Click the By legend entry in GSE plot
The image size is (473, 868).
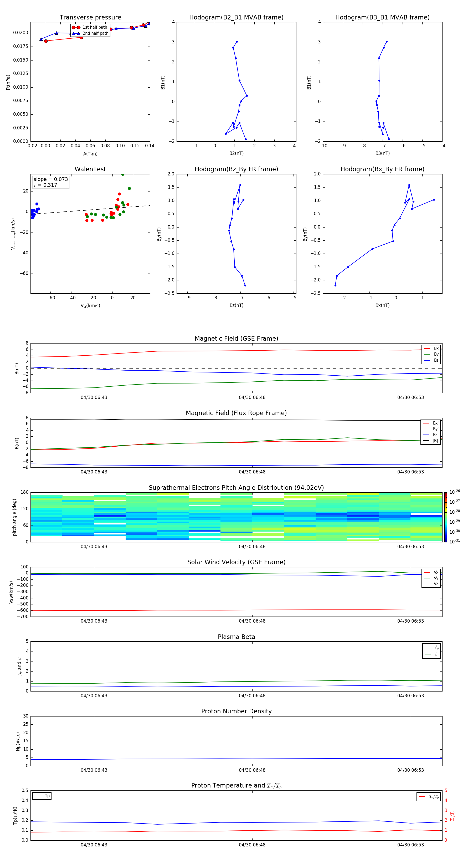pyautogui.click(x=431, y=354)
